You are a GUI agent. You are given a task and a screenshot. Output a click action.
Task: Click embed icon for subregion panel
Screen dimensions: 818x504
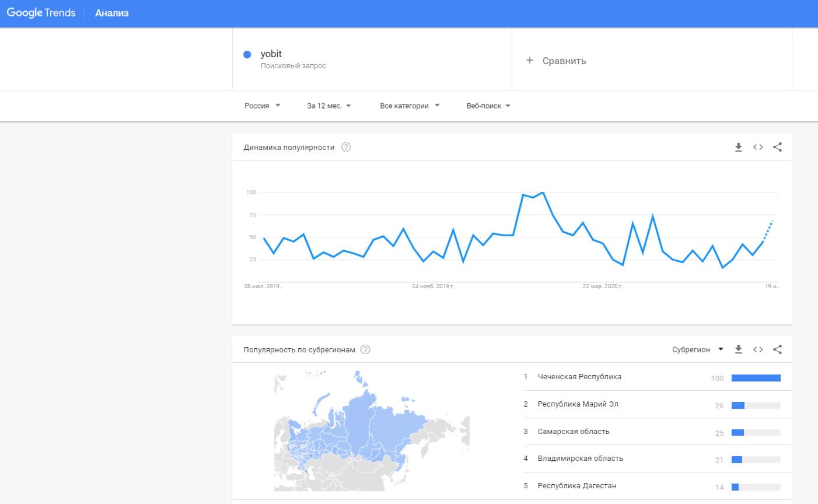pyautogui.click(x=758, y=349)
